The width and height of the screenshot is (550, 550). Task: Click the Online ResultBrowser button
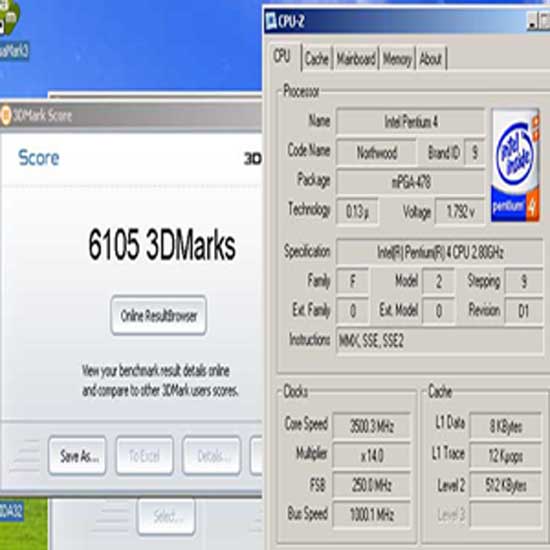click(159, 316)
